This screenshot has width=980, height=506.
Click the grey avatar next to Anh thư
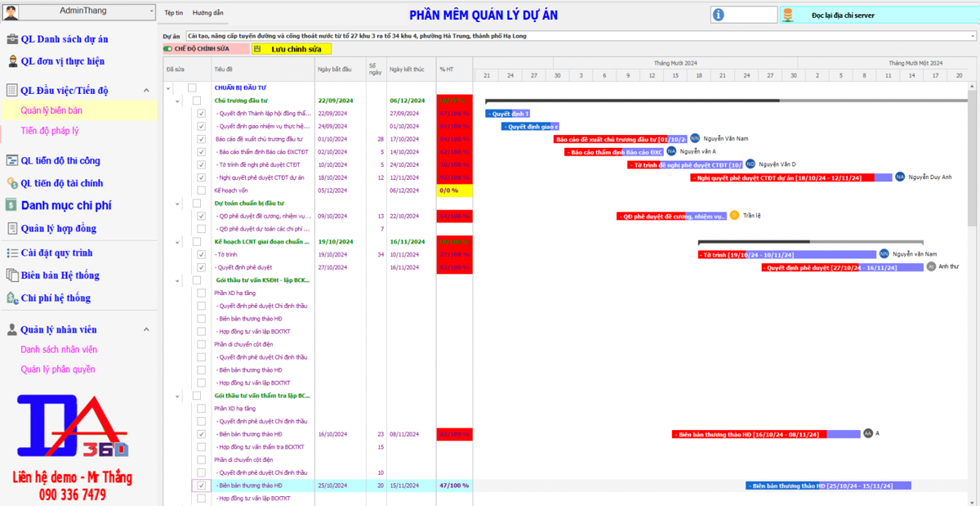tap(931, 266)
